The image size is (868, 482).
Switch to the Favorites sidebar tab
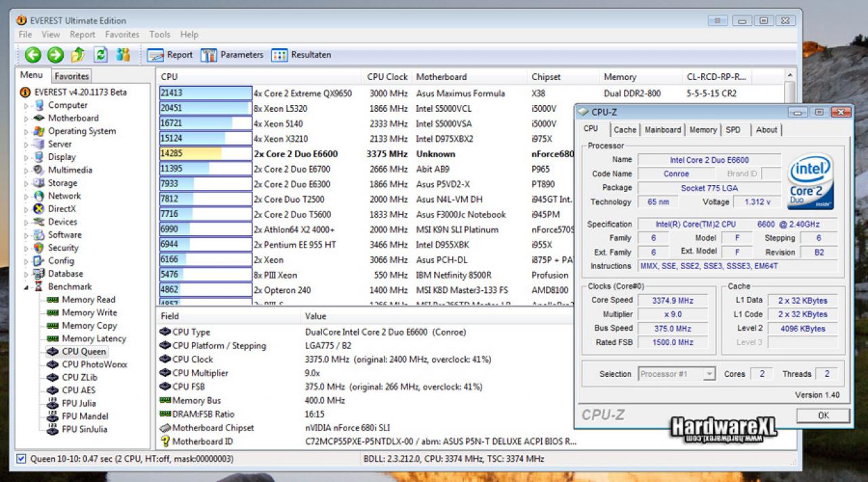(x=71, y=76)
